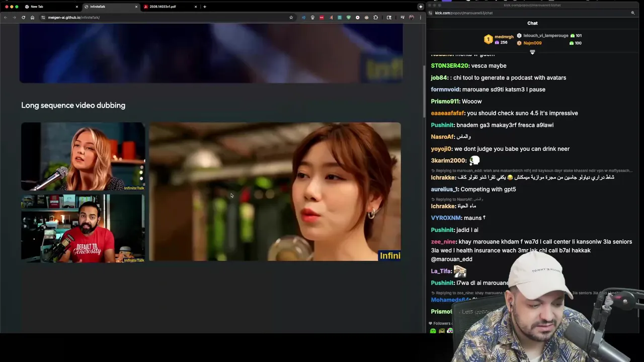The image size is (644, 362).
Task: Open the Chrome three-dot menu
Action: coord(420,18)
